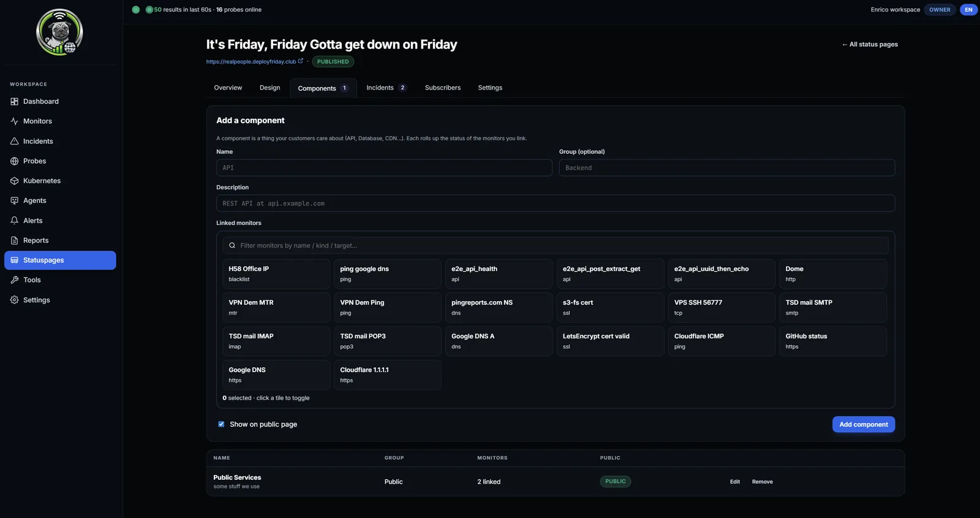Switch to the Design tab

point(269,88)
